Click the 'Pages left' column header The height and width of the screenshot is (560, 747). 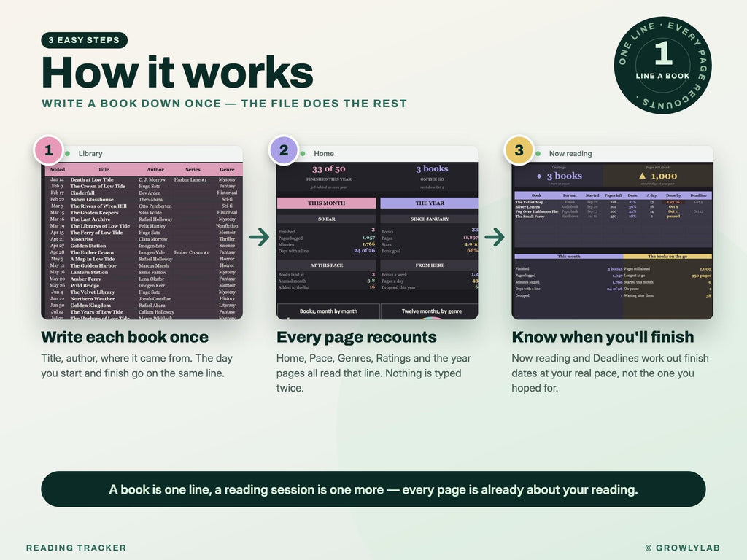click(x=613, y=195)
